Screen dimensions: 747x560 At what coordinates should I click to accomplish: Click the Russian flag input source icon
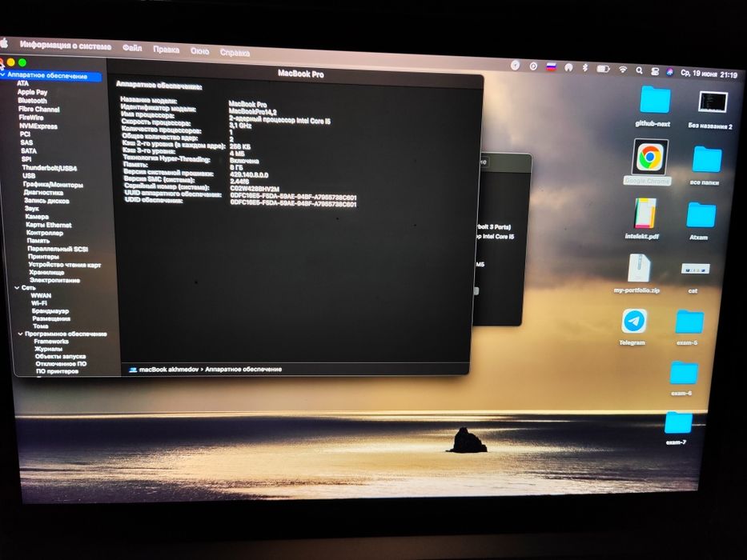551,66
